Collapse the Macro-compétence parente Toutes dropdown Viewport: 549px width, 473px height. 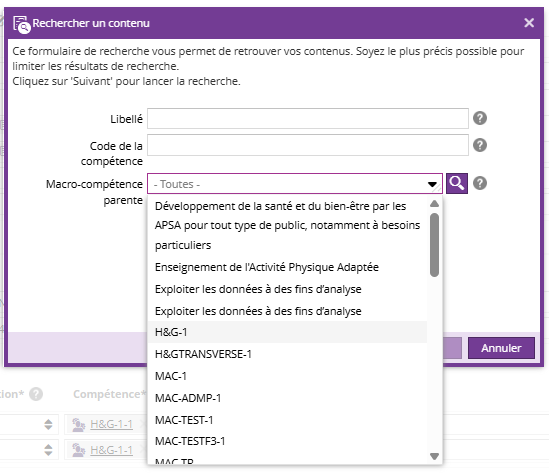coord(432,184)
